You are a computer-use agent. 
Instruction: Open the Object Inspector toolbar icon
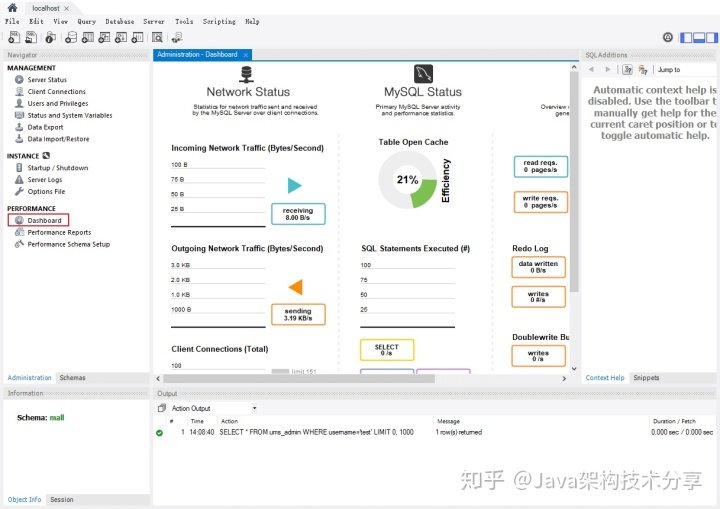tap(51, 37)
